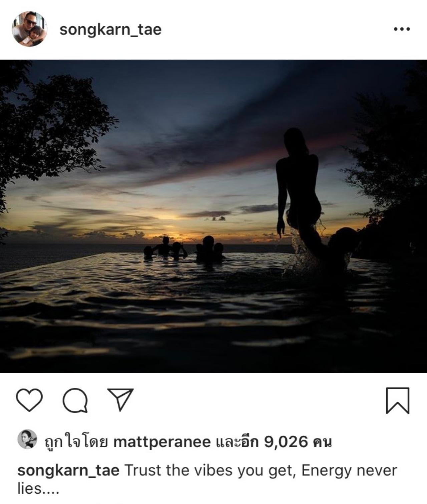Open the mattperanee profile link
Viewport: 427px width, 504px height.
(x=162, y=442)
